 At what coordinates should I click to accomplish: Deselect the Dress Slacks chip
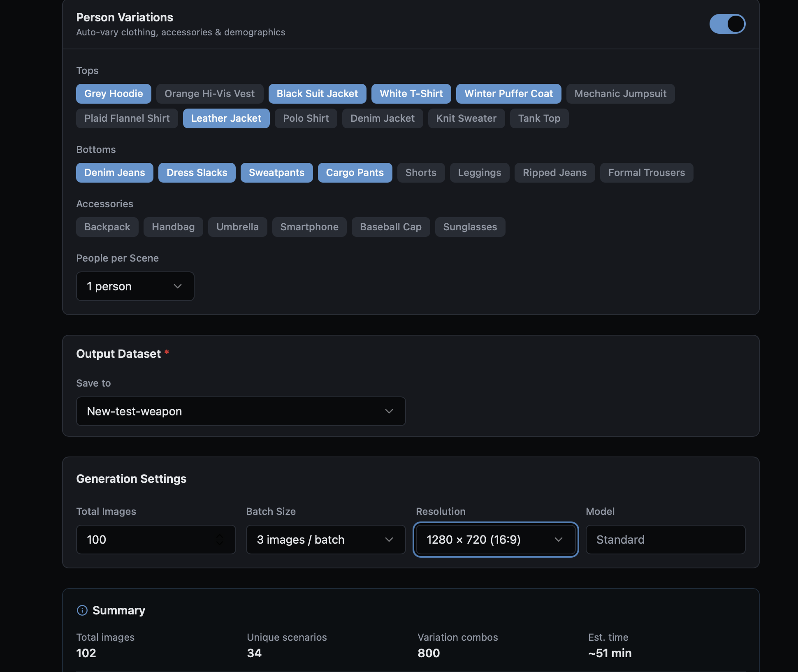click(197, 173)
